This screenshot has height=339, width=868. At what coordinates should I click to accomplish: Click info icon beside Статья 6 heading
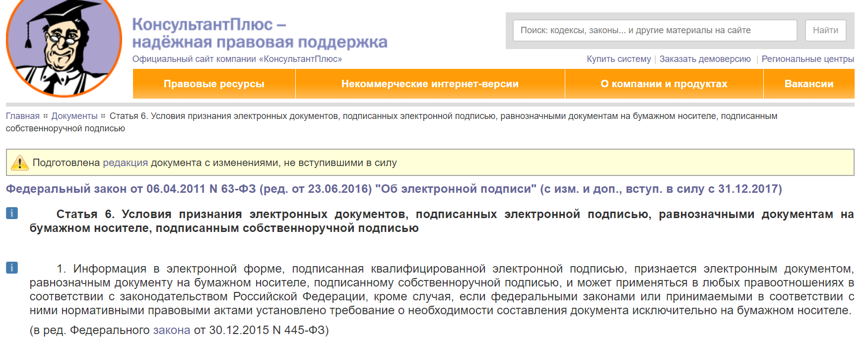pyautogui.click(x=12, y=213)
